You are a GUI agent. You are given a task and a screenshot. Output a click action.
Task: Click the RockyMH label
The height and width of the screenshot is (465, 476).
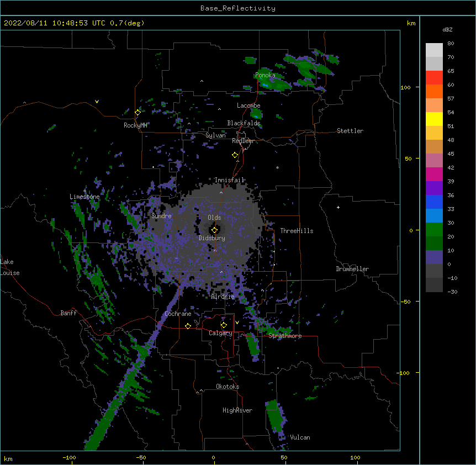(135, 125)
